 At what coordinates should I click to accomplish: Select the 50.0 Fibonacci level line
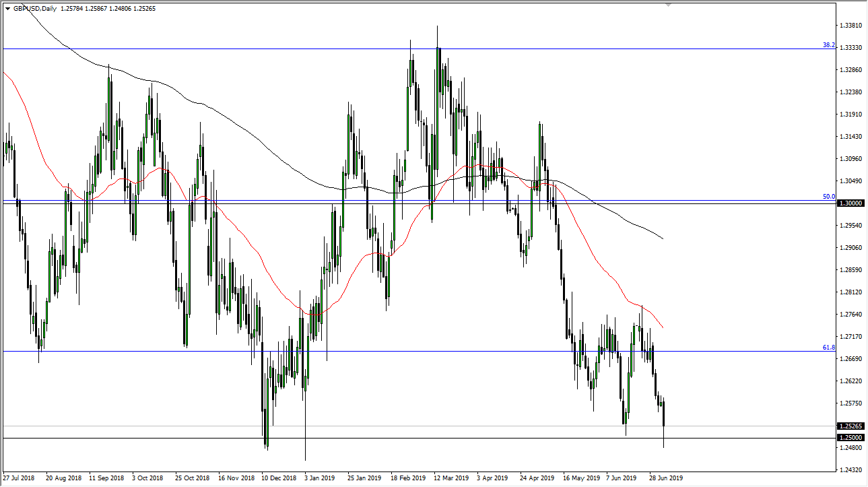pos(404,200)
